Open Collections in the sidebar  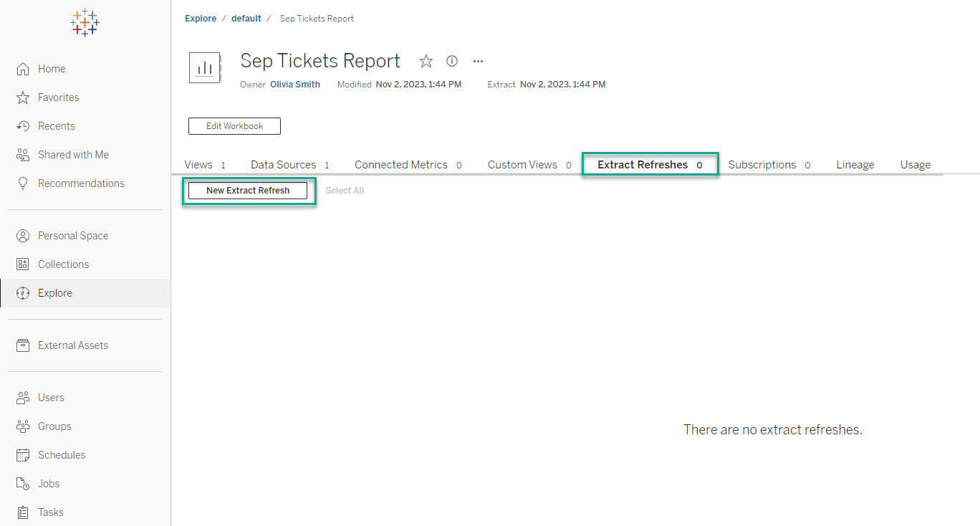[x=63, y=264]
